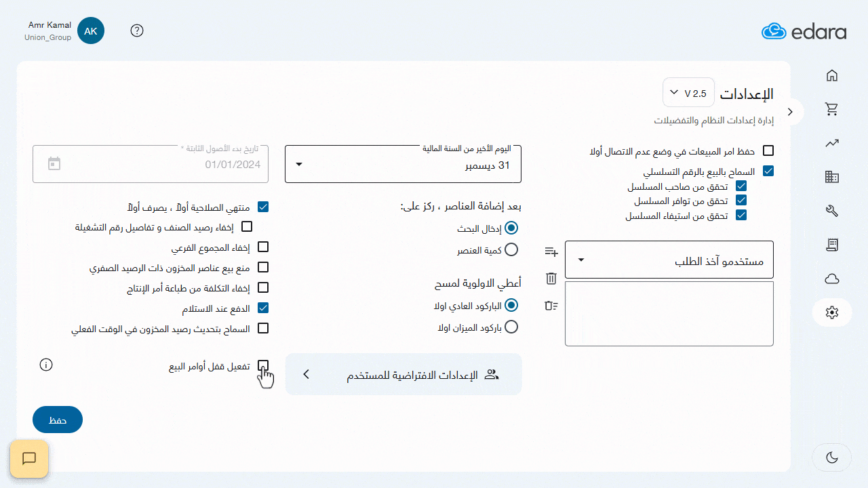Delete selected users with the trash icon
Image resolution: width=868 pixels, height=488 pixels.
[x=551, y=278]
